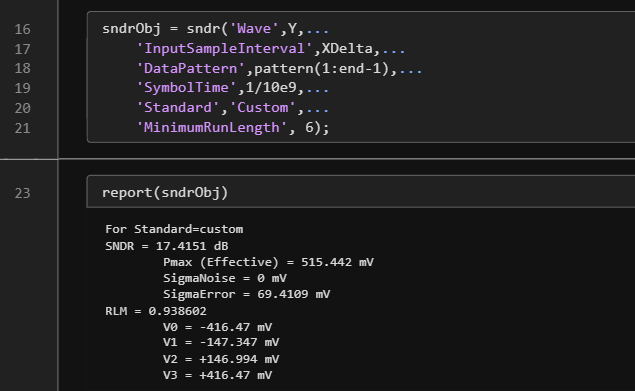
Task: Click the XDelta variable in code
Action: (347, 49)
